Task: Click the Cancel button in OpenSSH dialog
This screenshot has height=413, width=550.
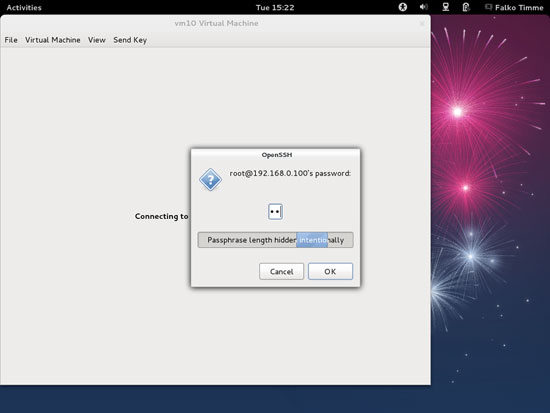Action: [281, 271]
